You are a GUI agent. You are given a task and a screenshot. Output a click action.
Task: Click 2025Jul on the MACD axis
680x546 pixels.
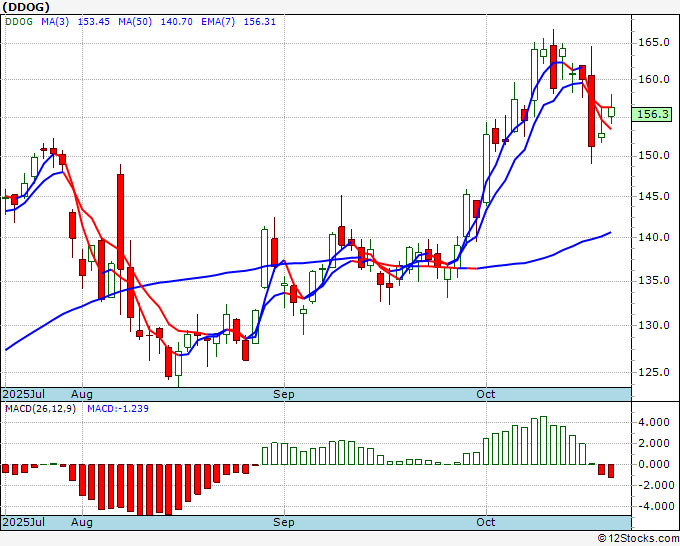coord(23,522)
